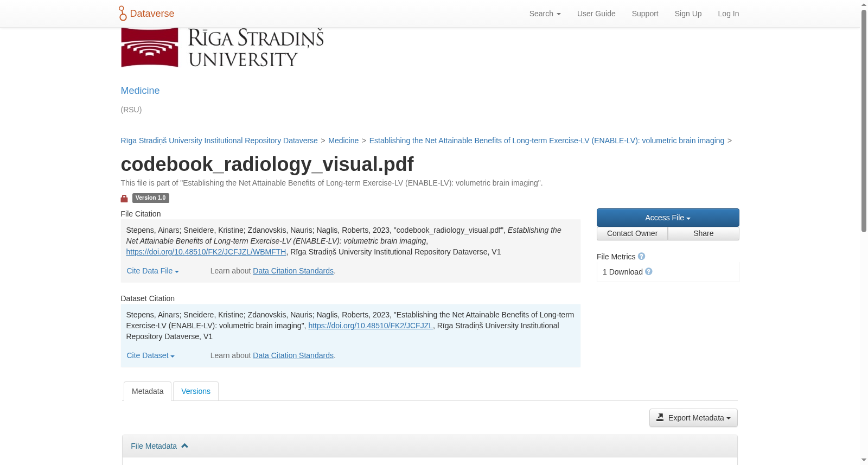Click the codebook_radiology_visual.pdf title
This screenshot has height=465, width=868.
coord(267,164)
